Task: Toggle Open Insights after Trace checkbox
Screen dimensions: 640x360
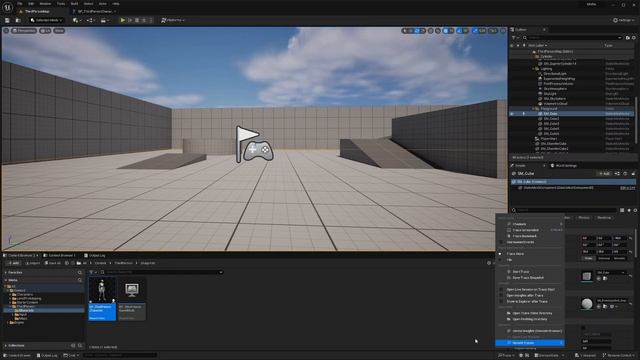Action: tap(501, 296)
